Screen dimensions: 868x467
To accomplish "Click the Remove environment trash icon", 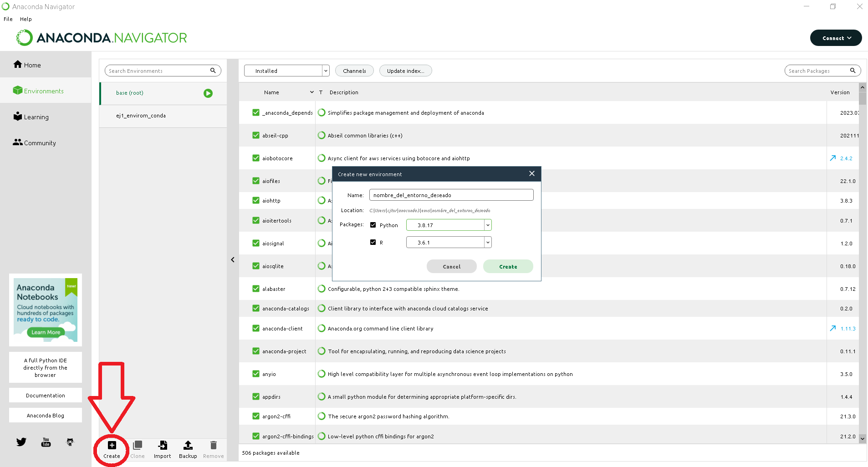I will click(x=214, y=445).
